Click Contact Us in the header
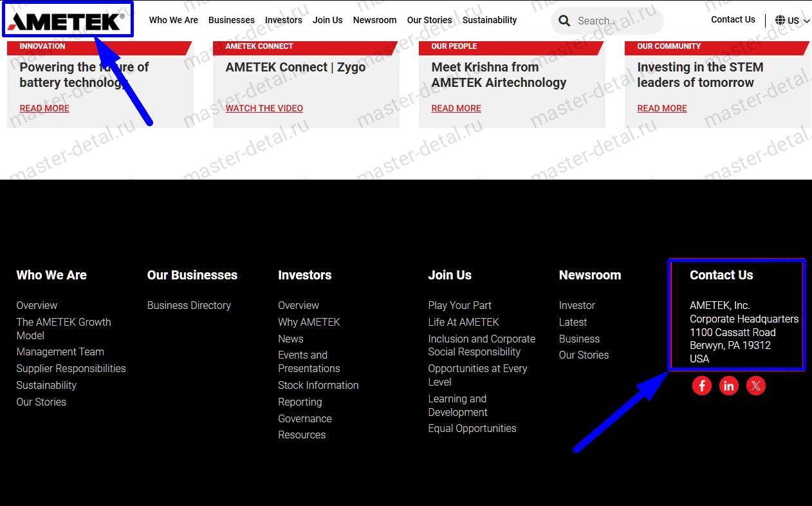 [x=733, y=19]
